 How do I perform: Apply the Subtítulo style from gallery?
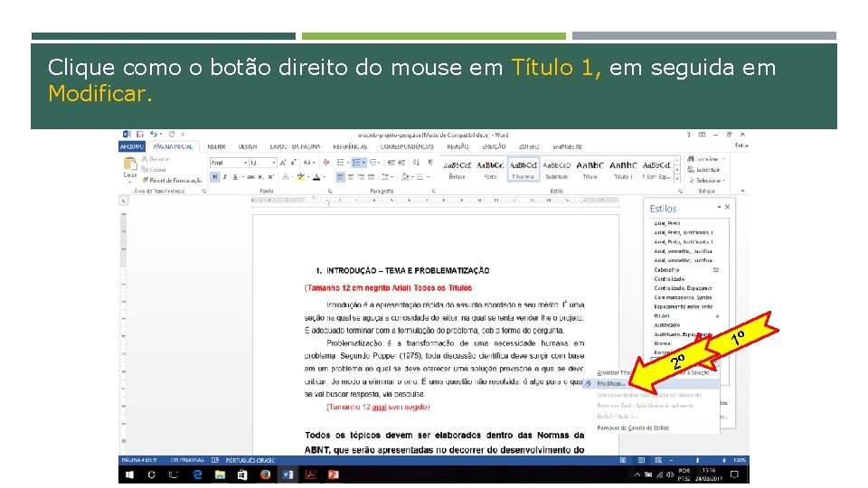pyautogui.click(x=556, y=170)
